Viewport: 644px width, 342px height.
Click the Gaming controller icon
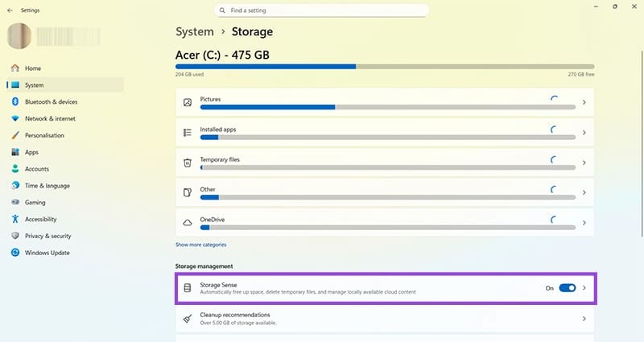click(x=15, y=203)
